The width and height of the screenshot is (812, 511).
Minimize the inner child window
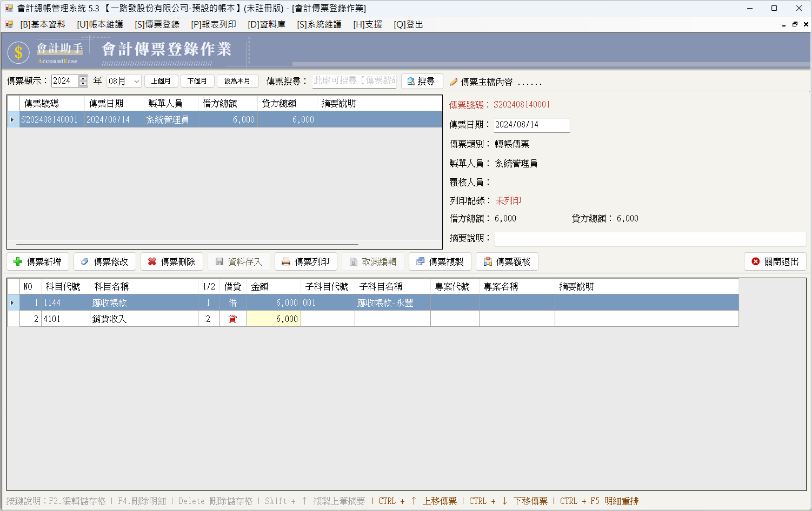point(784,24)
